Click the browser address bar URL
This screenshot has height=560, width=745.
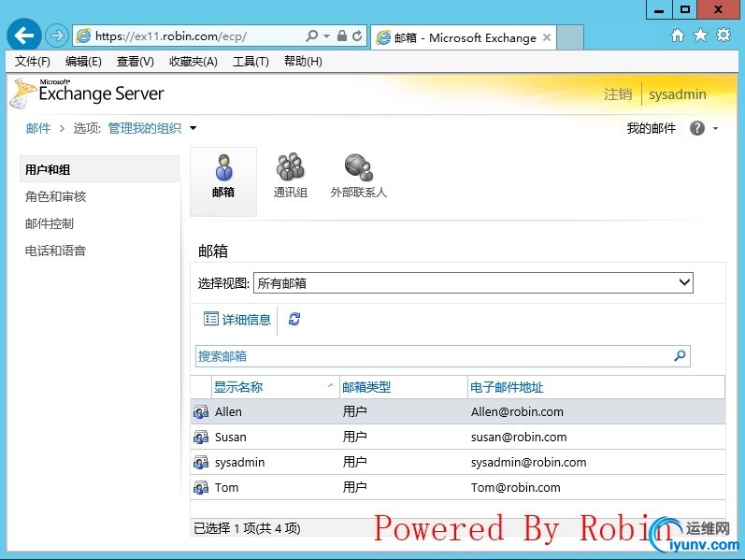click(170, 36)
